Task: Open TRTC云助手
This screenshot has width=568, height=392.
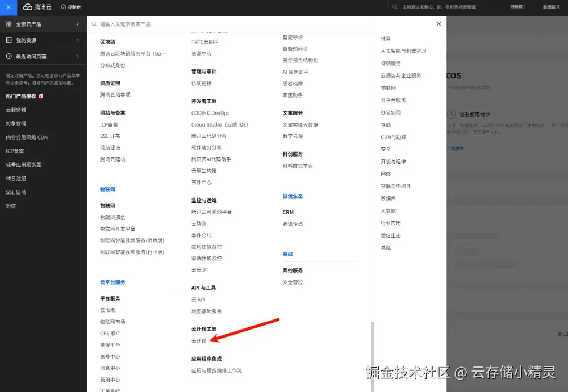Action: [205, 42]
